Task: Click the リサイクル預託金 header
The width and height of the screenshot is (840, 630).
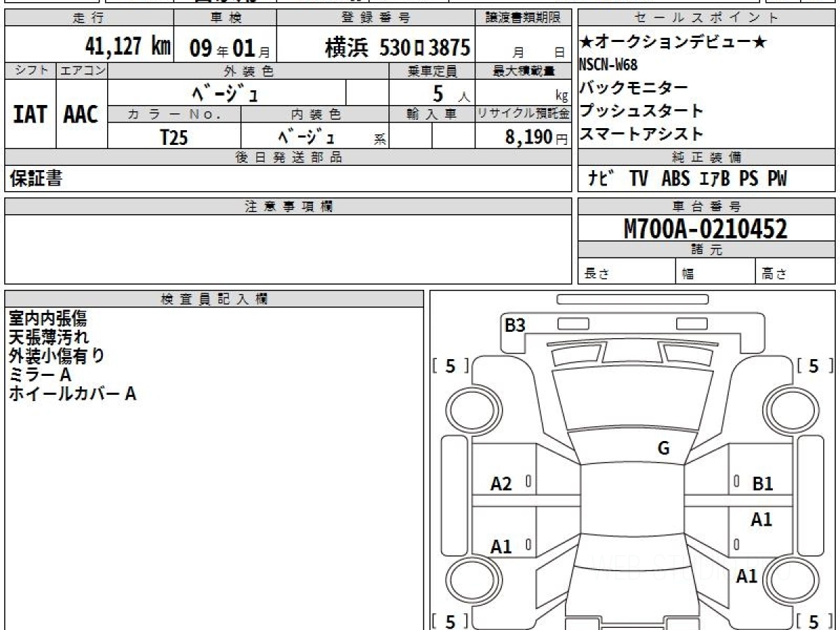Action: [524, 114]
